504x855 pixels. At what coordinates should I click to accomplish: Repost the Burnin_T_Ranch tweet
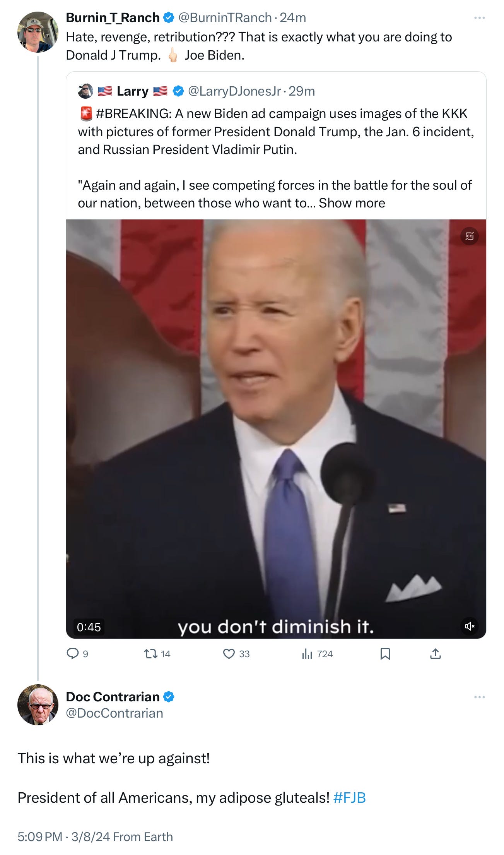point(157,654)
